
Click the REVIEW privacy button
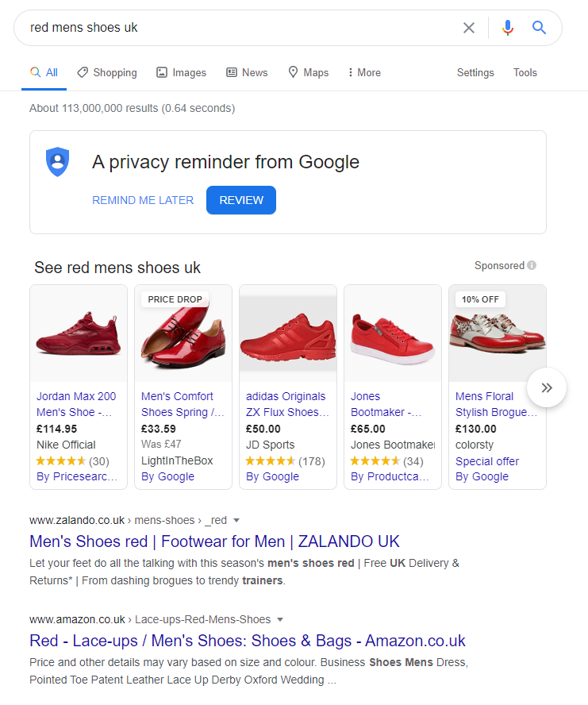241,200
